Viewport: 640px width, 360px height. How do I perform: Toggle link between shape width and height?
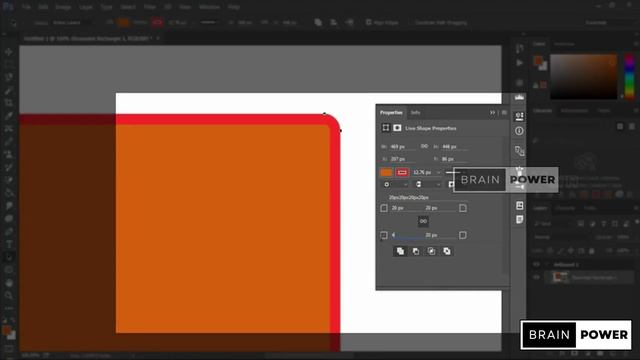tap(424, 146)
